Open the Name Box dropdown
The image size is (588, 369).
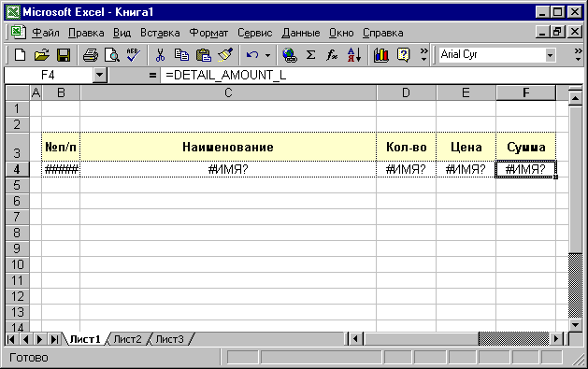coord(99,76)
